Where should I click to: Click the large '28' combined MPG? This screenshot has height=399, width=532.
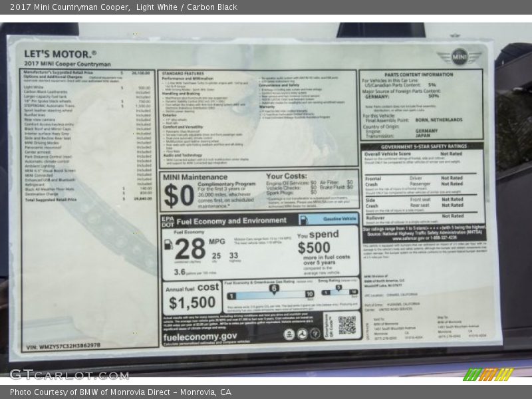point(190,249)
